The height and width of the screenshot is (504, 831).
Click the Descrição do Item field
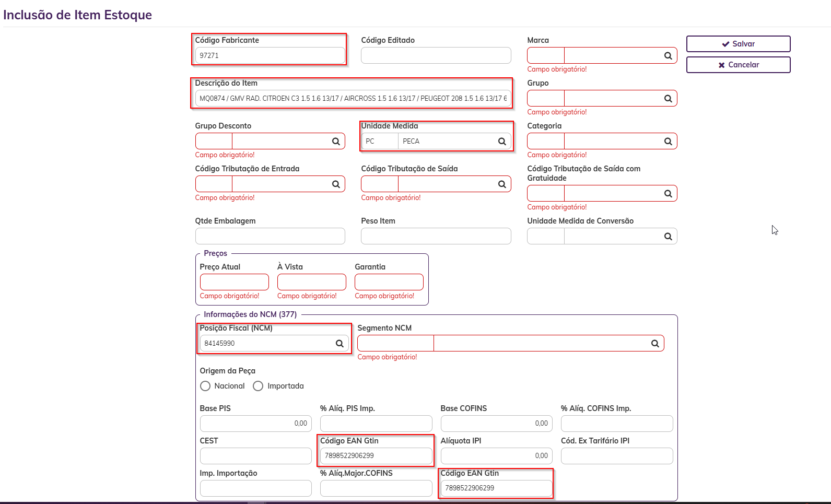coord(353,98)
